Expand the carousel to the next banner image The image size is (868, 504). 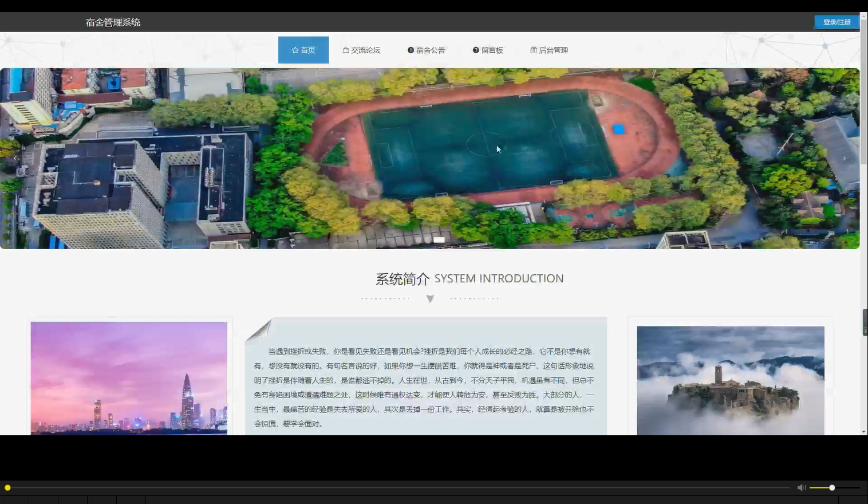tap(844, 159)
